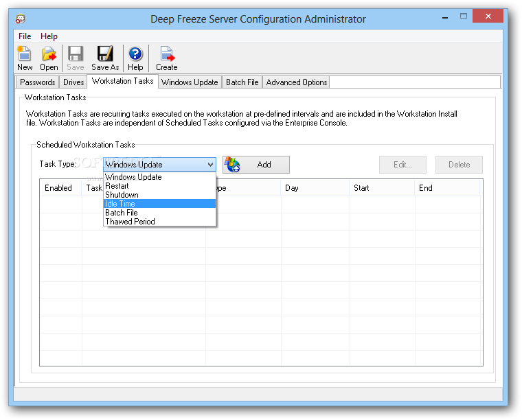Select the Workstation Tasks tab
522x420 pixels.
(122, 81)
